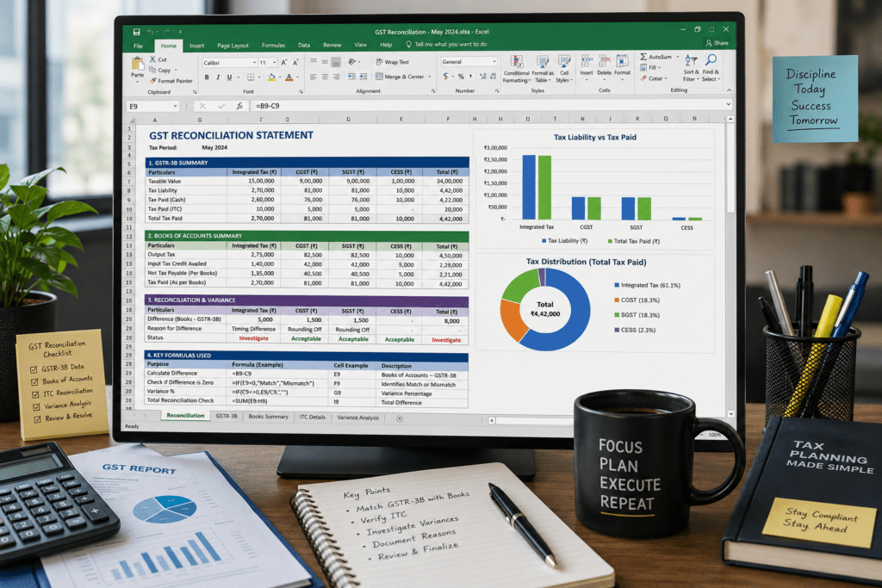
Task: Click the Merge & Center button
Action: pyautogui.click(x=400, y=77)
